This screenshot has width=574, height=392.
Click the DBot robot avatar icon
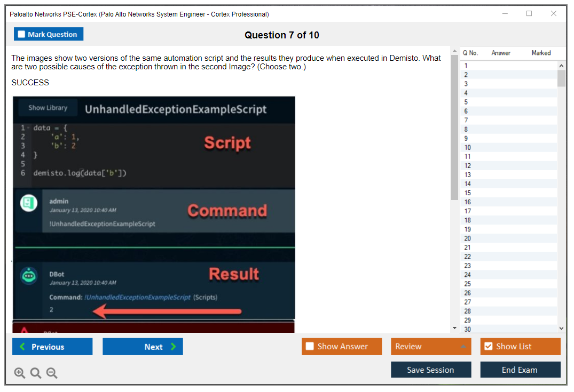pos(28,276)
